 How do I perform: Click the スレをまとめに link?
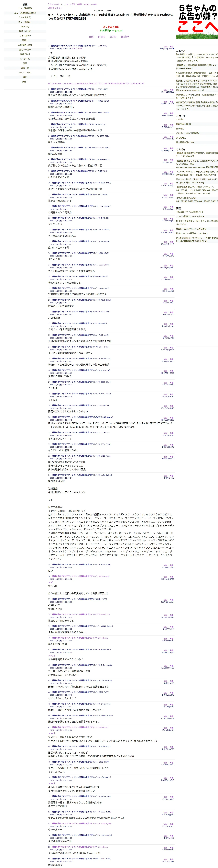[111, 27]
